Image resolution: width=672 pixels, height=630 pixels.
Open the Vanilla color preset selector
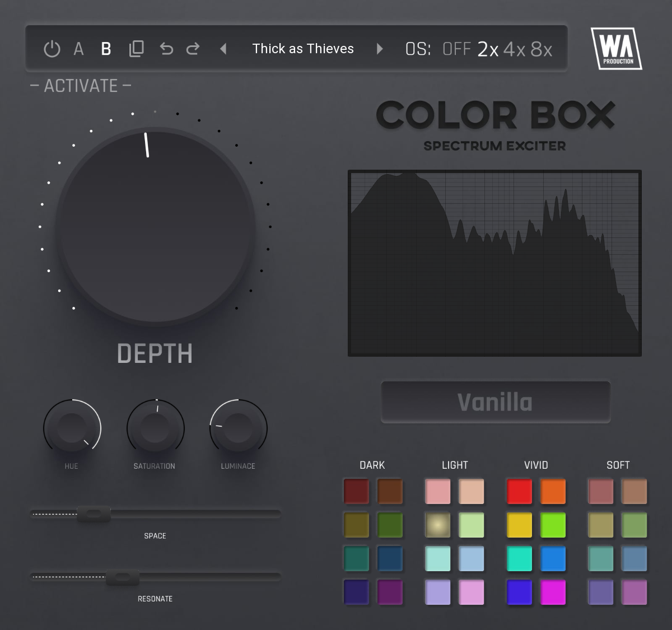tap(495, 402)
